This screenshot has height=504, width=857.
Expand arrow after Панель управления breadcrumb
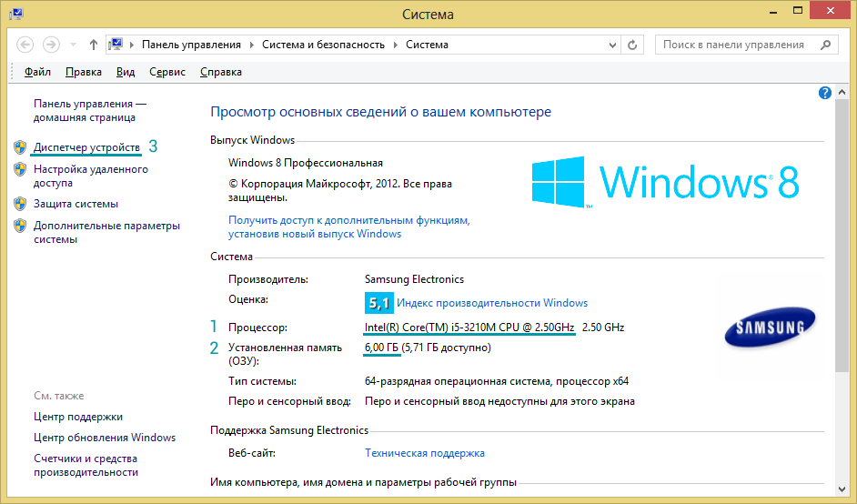tap(251, 45)
